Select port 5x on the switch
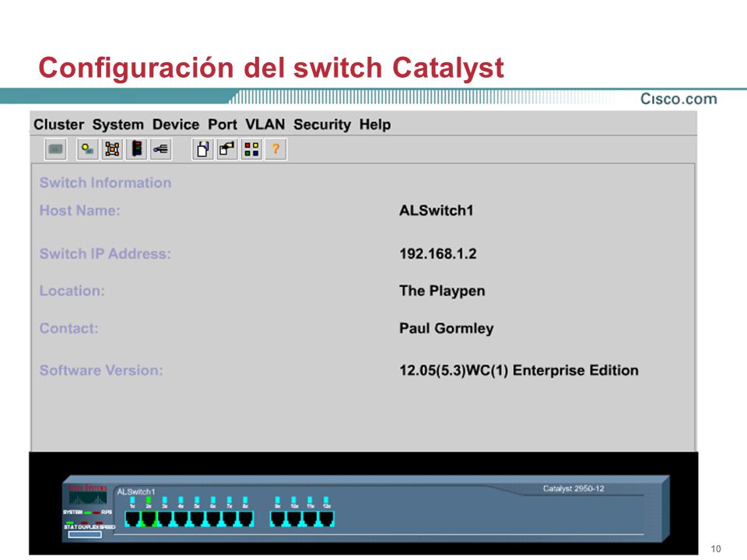The height and width of the screenshot is (560, 747). [197, 519]
